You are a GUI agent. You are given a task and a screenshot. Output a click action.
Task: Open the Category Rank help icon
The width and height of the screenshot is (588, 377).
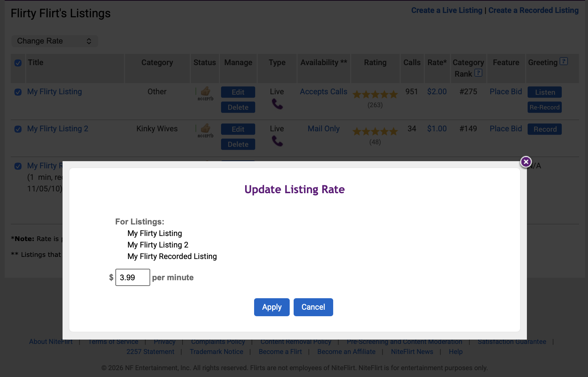pos(478,73)
